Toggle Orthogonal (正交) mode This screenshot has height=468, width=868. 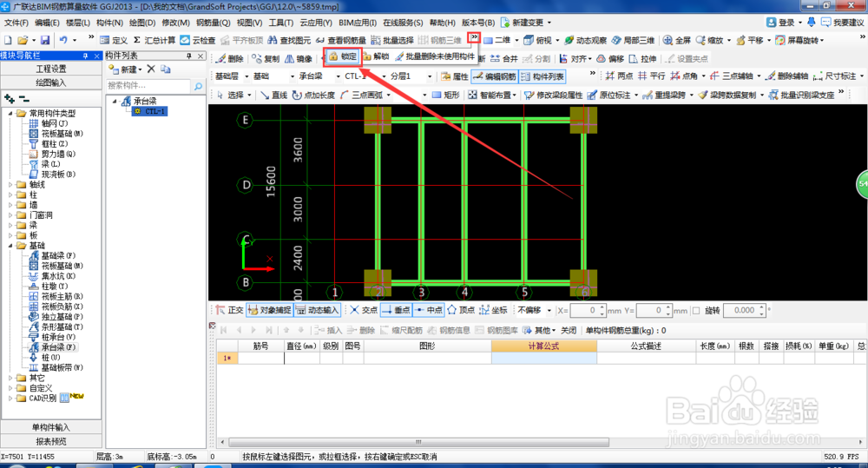230,310
